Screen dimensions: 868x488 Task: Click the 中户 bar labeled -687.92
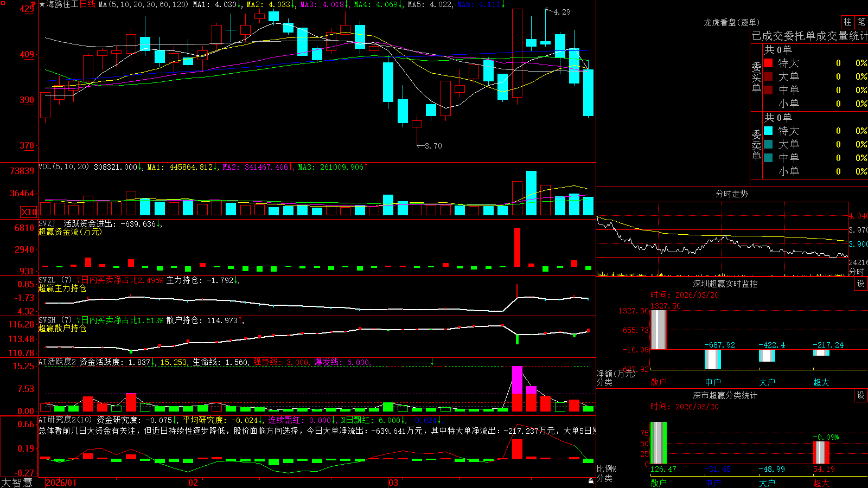pyautogui.click(x=713, y=359)
